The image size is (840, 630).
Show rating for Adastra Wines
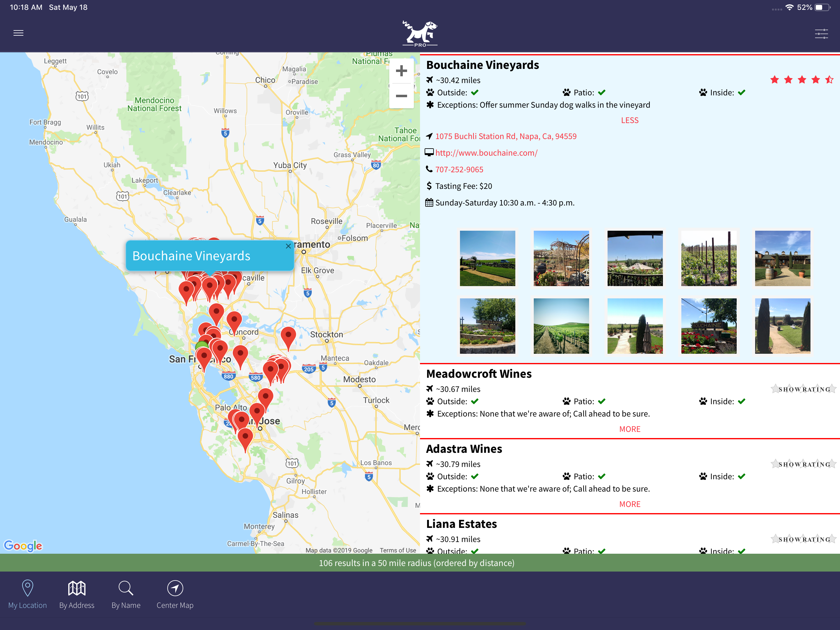tap(803, 464)
